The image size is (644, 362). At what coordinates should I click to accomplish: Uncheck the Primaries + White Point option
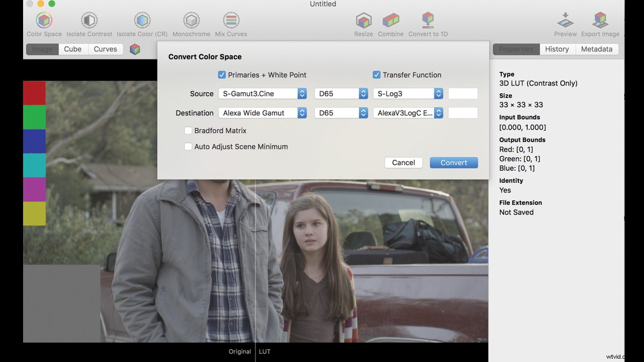pos(222,75)
